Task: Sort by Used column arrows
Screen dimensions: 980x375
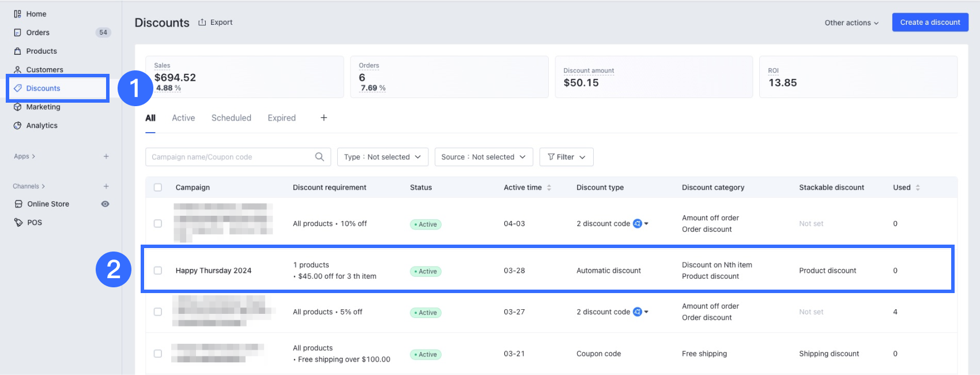Action: coord(918,187)
